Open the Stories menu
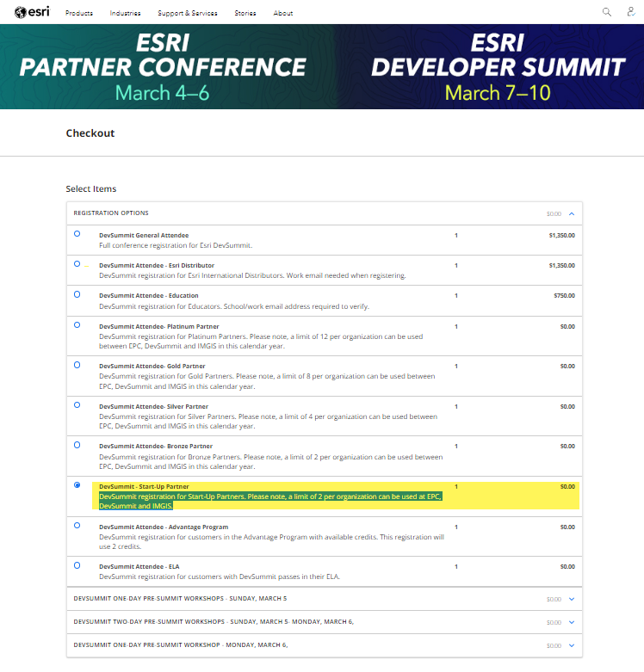Image resolution: width=644 pixels, height=672 pixels. [x=245, y=13]
